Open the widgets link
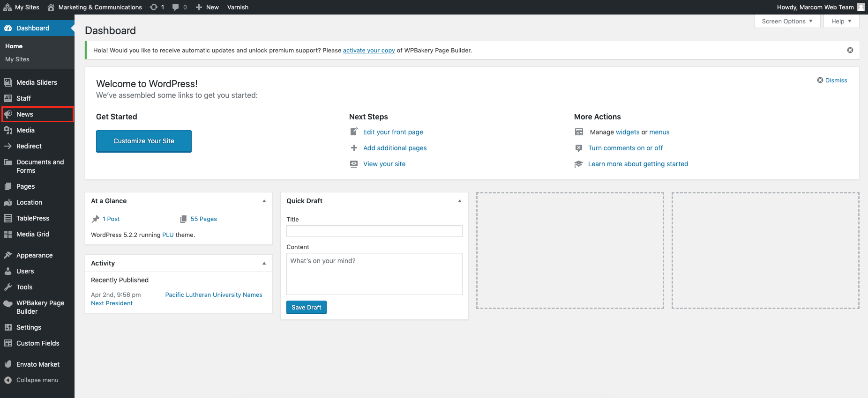The width and height of the screenshot is (868, 398). 628,132
